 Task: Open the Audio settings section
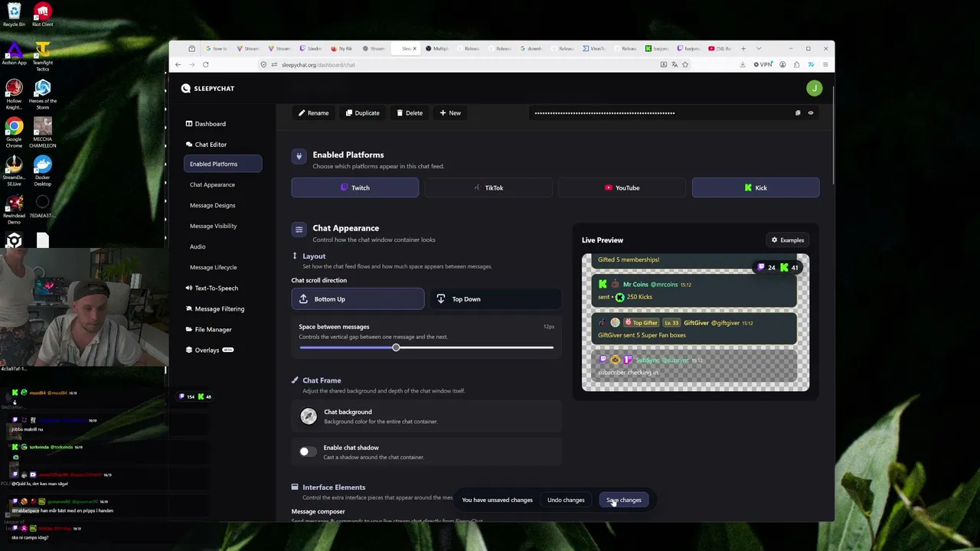coord(198,246)
